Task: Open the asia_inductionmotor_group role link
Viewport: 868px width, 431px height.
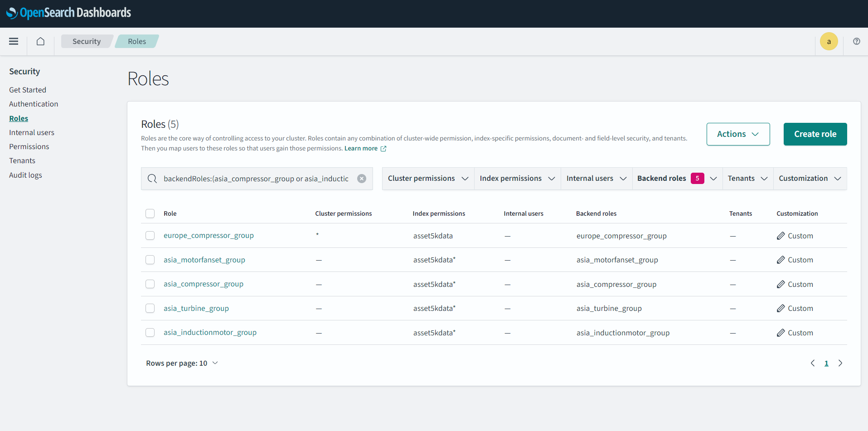Action: (210, 332)
